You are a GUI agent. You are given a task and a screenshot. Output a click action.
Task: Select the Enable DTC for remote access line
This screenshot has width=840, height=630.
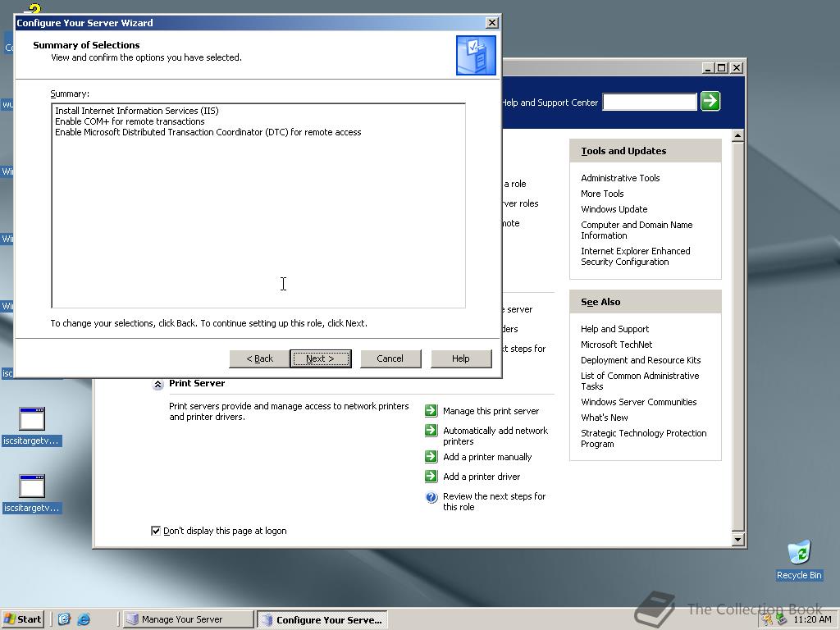(208, 132)
